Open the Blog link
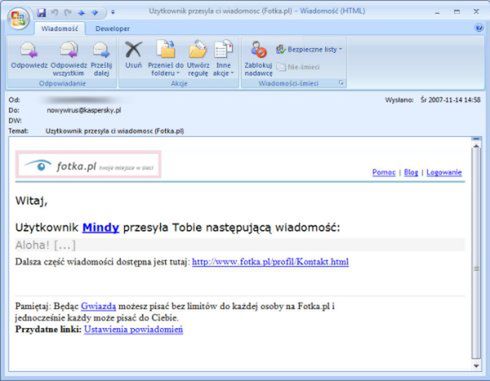Screen dimensions: 490x381 pos(411,172)
